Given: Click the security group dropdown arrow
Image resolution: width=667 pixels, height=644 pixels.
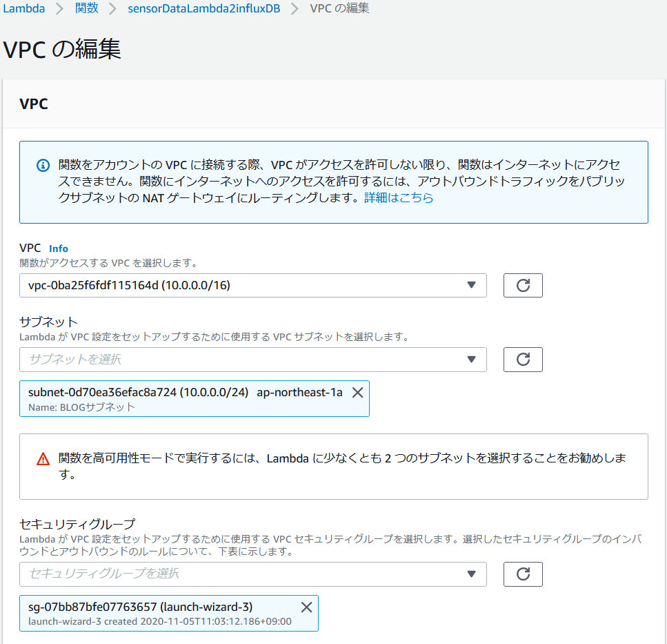Looking at the screenshot, I should pyautogui.click(x=471, y=574).
